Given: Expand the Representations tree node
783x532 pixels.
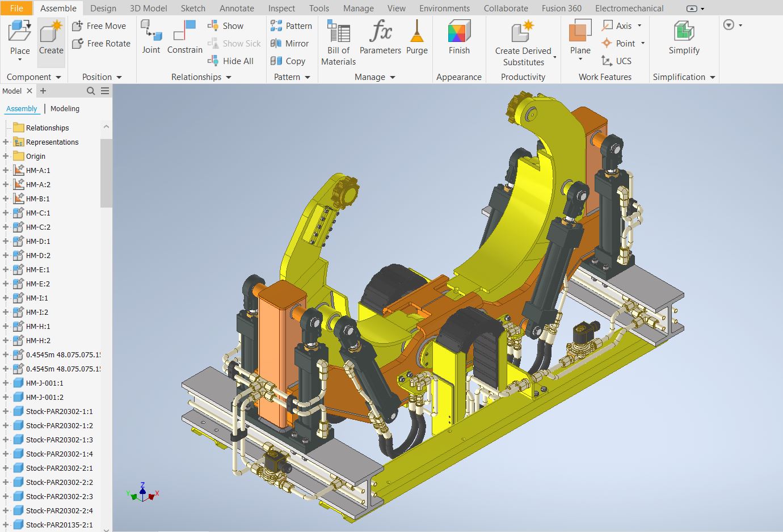Looking at the screenshot, I should click(x=6, y=142).
